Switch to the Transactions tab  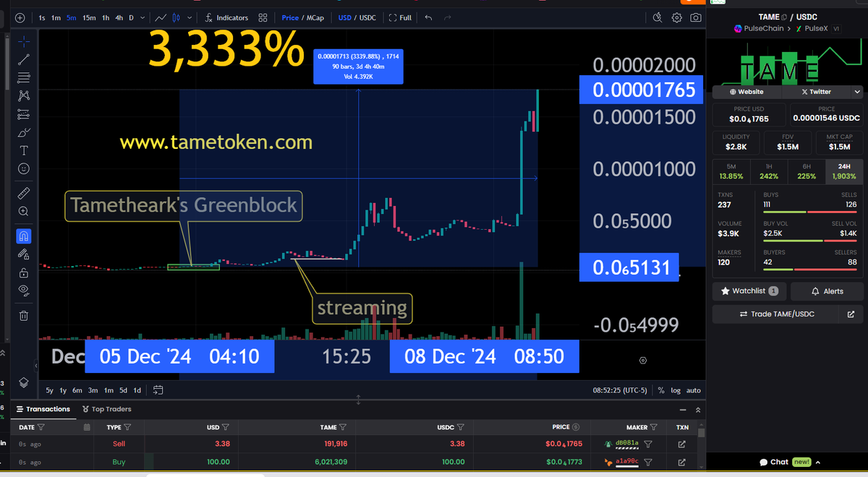tap(43, 409)
